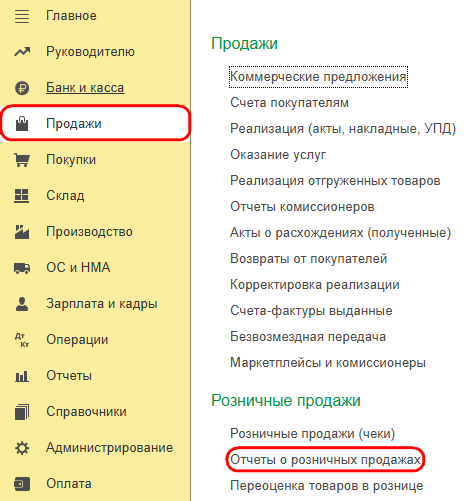466x501 pixels.
Task: Open Отчеты комиссионеров
Action: [x=302, y=207]
